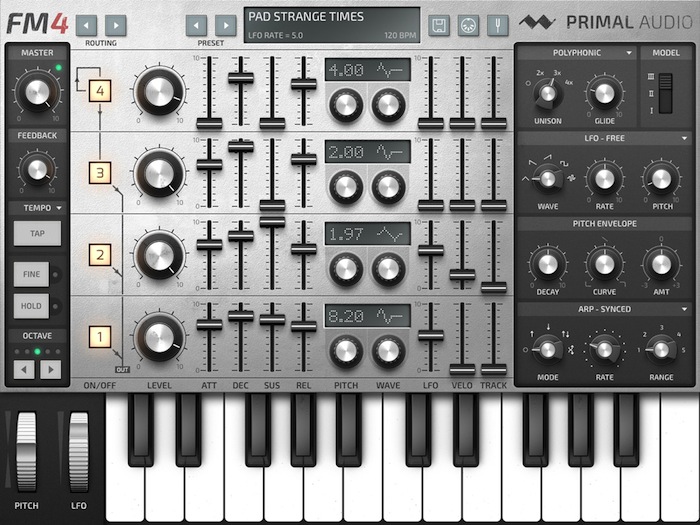
Task: Shift octave down with left arrow
Action: click(24, 370)
